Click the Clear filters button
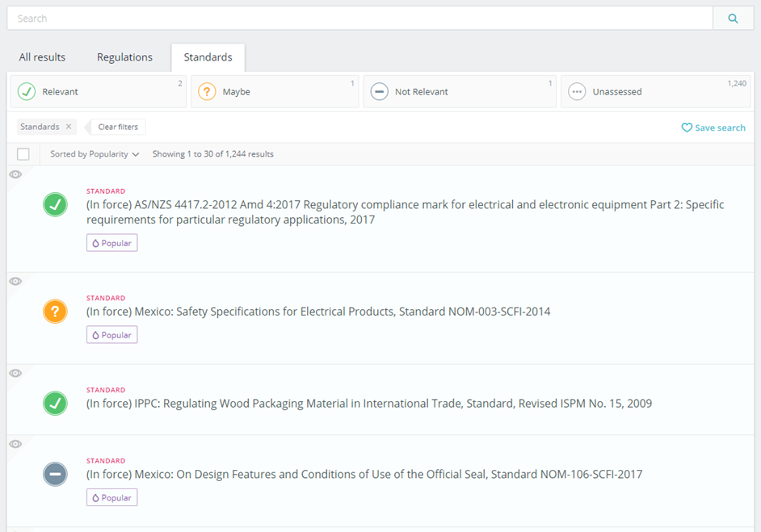The width and height of the screenshot is (761, 532). coord(117,127)
